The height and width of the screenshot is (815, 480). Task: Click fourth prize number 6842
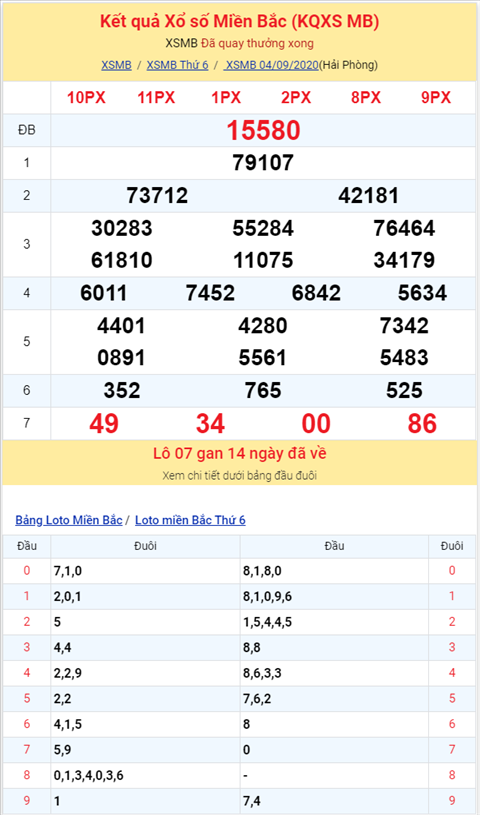pos(316,294)
